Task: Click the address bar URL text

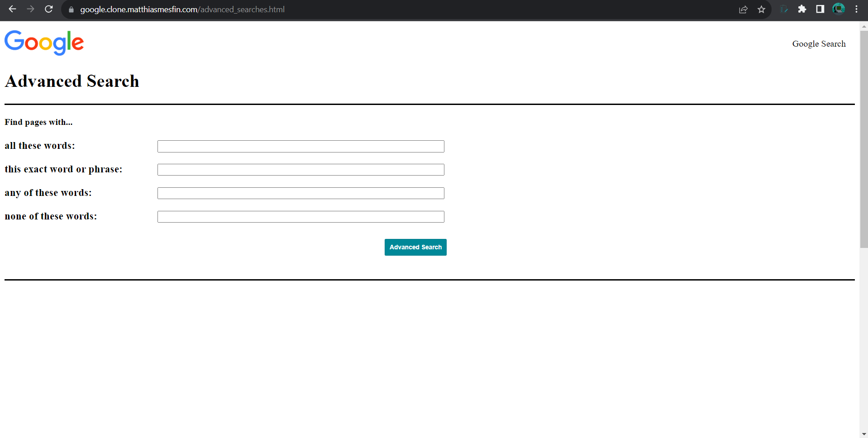Action: pyautogui.click(x=182, y=10)
